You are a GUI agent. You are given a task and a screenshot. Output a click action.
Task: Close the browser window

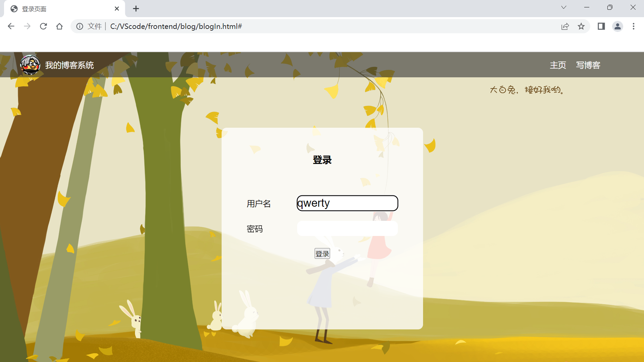[633, 7]
